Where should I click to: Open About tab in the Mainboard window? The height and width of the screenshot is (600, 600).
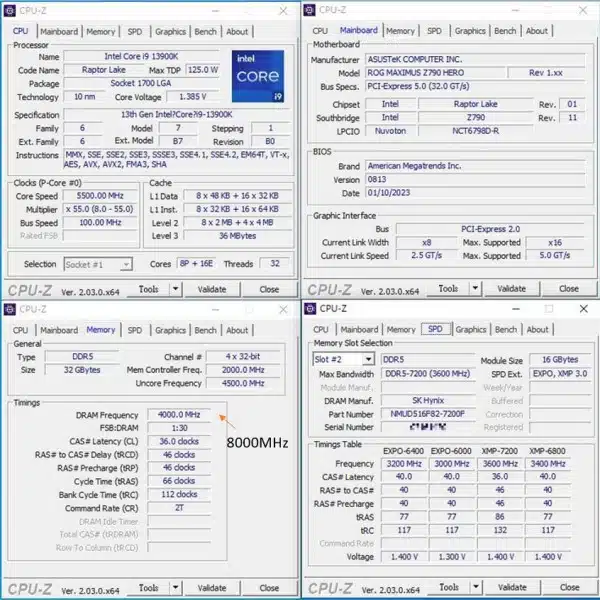tap(536, 31)
